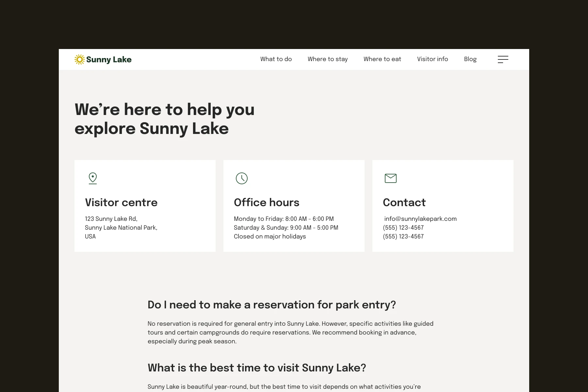Click the clock icon above Office hours

click(x=241, y=178)
